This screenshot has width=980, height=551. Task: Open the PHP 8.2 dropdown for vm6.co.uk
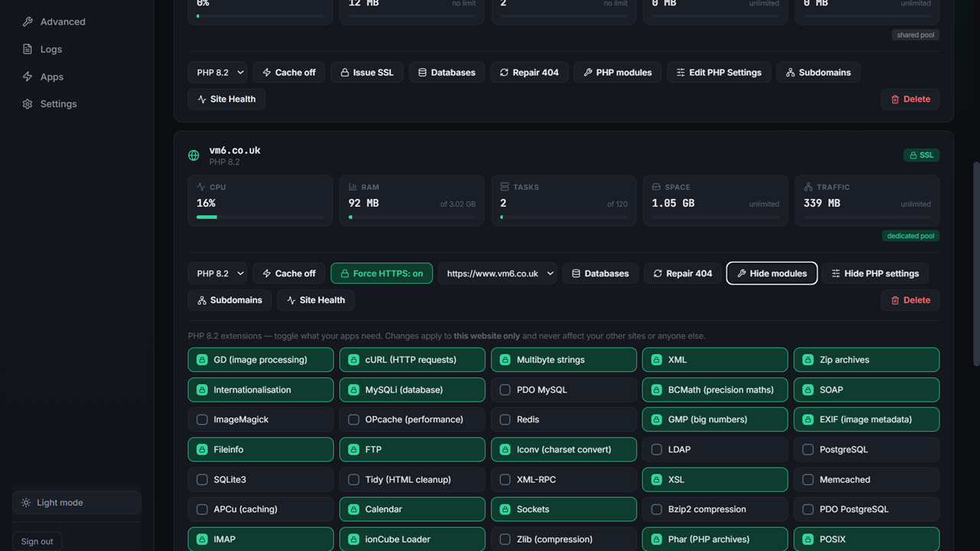(x=217, y=273)
